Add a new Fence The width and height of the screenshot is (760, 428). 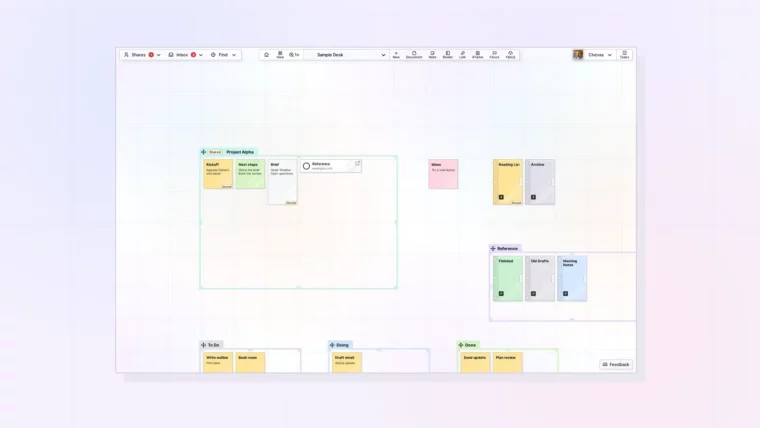[494, 55]
